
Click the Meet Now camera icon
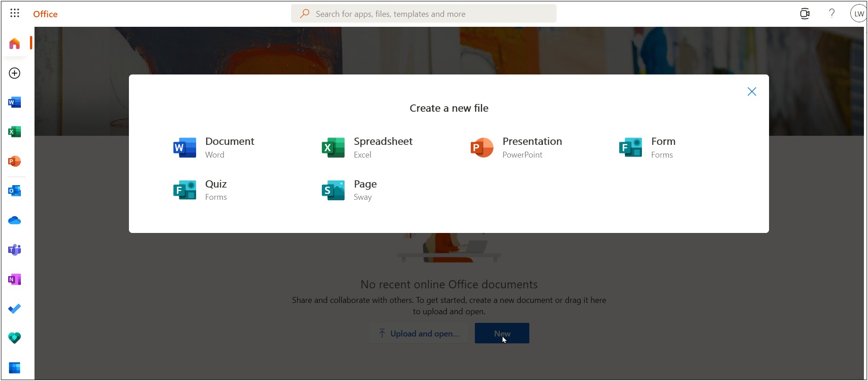pos(805,14)
